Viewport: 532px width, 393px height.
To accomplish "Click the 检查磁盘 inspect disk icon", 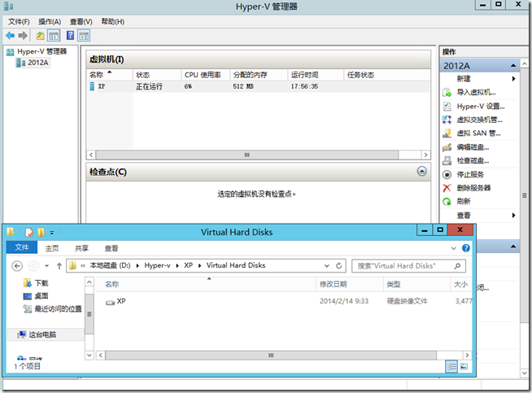I will pyautogui.click(x=447, y=160).
